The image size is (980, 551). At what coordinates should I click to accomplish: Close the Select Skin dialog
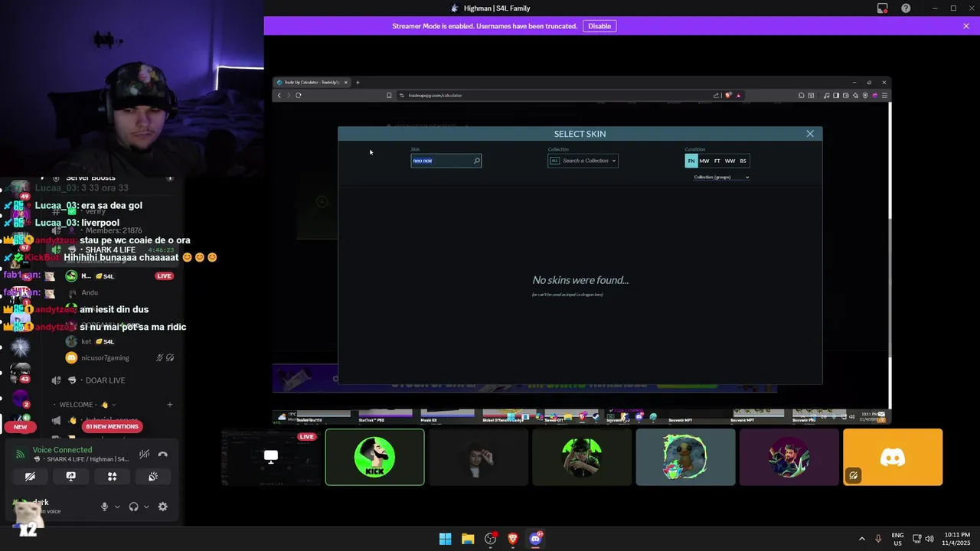810,134
